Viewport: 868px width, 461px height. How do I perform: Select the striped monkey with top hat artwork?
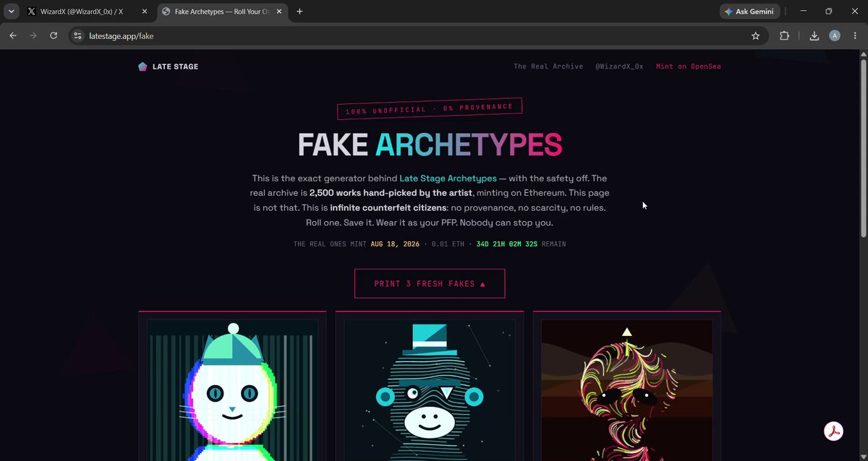[x=430, y=390]
